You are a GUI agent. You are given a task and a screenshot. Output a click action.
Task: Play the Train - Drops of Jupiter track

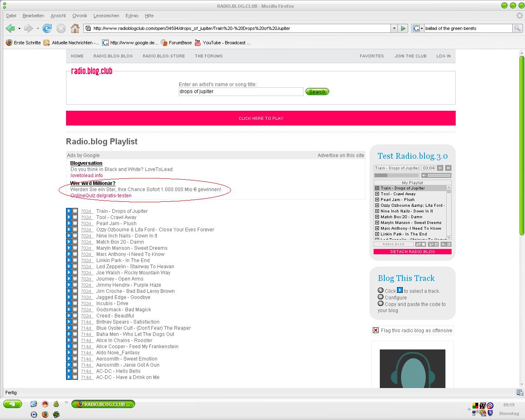point(69,211)
